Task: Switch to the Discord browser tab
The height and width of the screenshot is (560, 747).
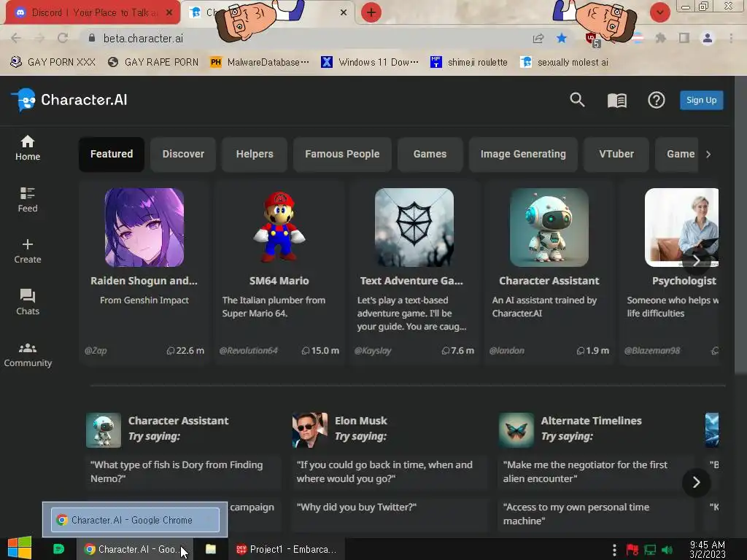Action: tap(93, 12)
